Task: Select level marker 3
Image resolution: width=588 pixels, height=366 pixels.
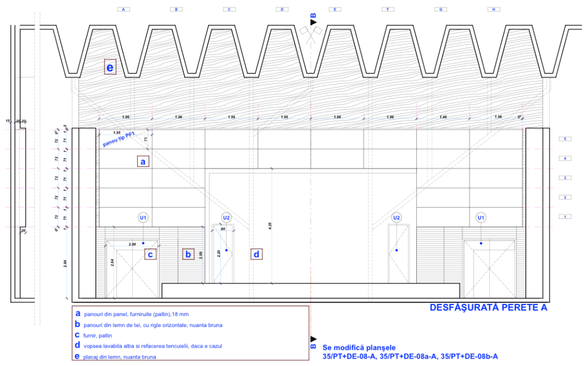Action: click(x=566, y=178)
